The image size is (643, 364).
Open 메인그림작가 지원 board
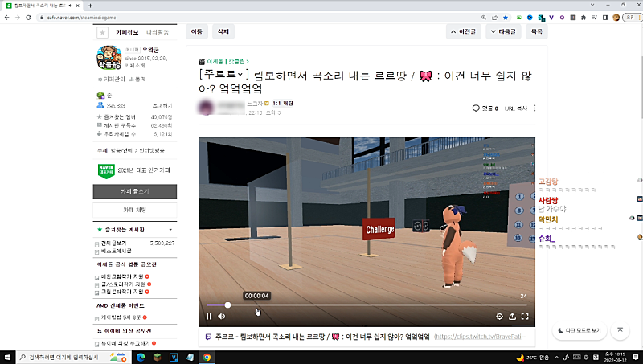click(122, 276)
